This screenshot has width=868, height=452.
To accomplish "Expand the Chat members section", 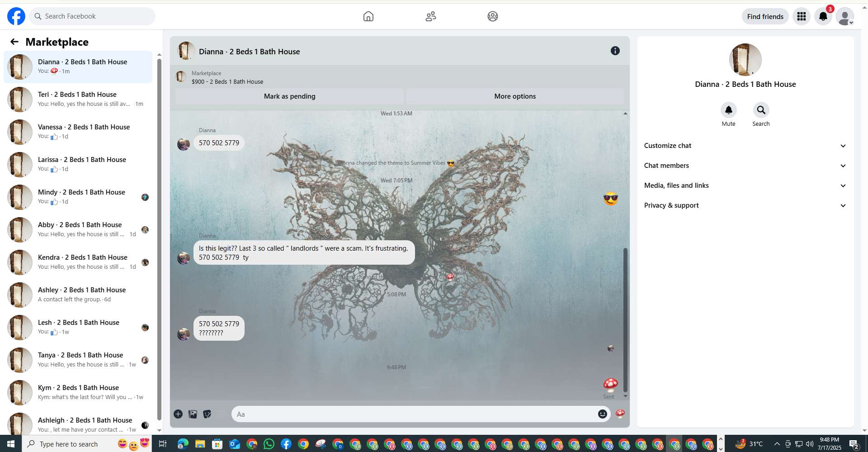I will point(745,166).
